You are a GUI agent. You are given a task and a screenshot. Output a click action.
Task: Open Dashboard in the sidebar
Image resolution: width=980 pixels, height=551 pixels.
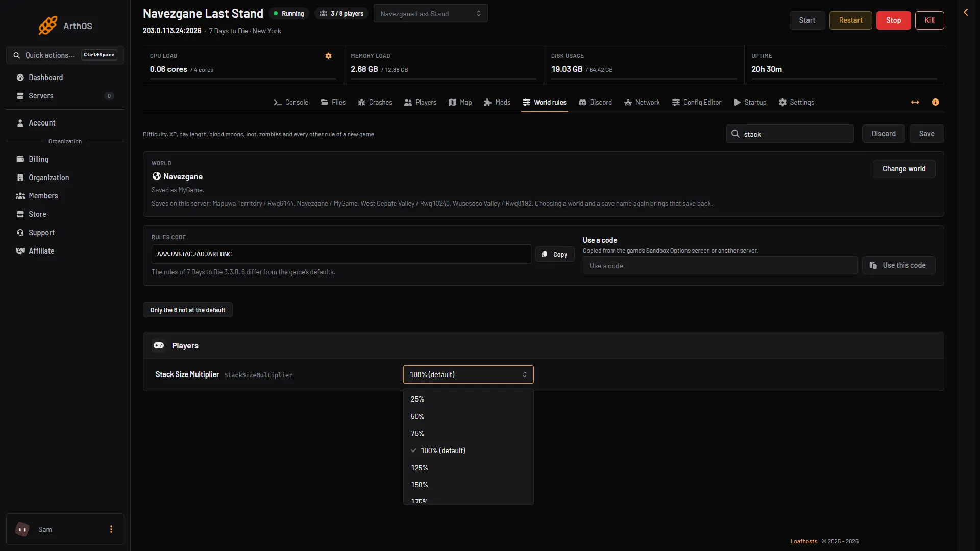(x=65, y=78)
